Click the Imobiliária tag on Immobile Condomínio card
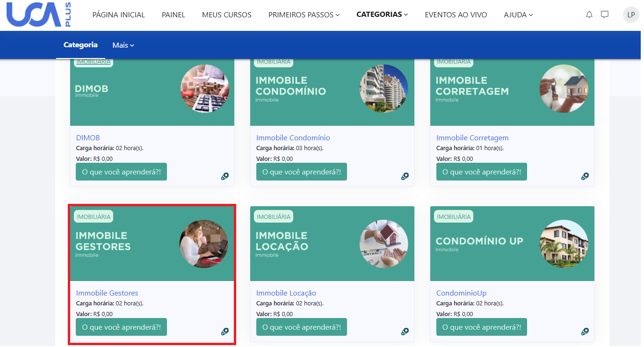This screenshot has width=644, height=347. pos(274,62)
